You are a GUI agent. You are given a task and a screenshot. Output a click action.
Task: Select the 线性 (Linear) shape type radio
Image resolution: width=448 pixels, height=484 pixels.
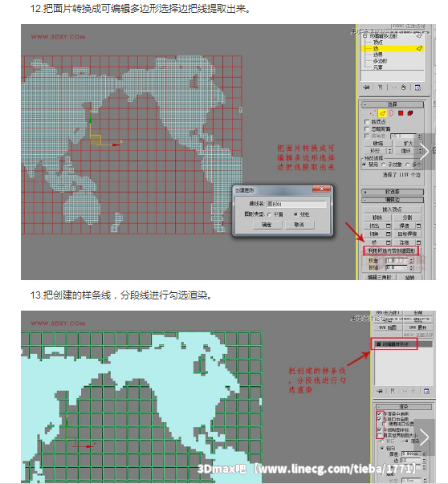(x=295, y=214)
